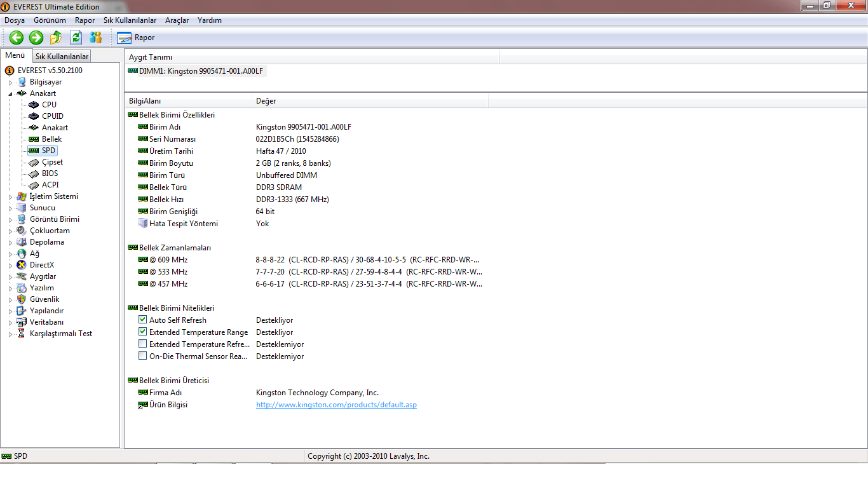Select the CPU chip icon in tree

pos(34,105)
